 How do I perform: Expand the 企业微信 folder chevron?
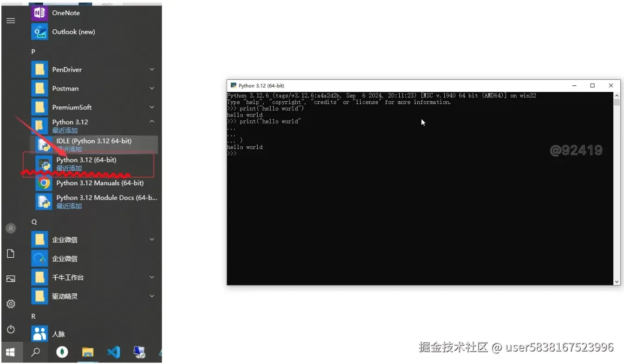click(x=152, y=240)
